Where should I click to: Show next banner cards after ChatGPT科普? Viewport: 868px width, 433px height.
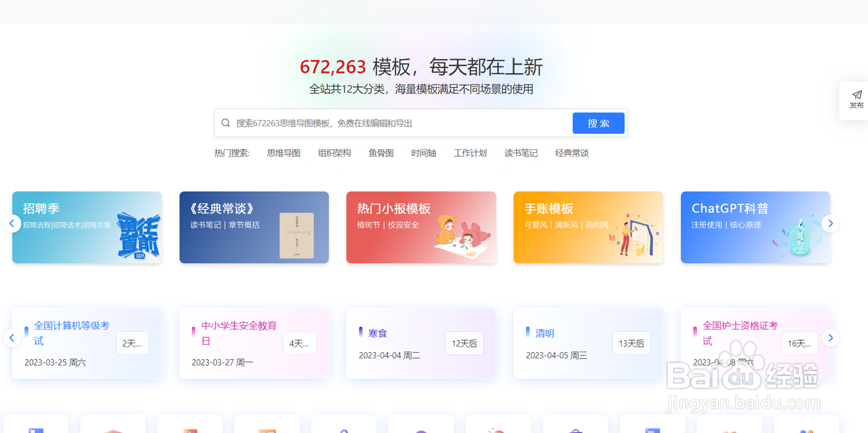pyautogui.click(x=830, y=223)
